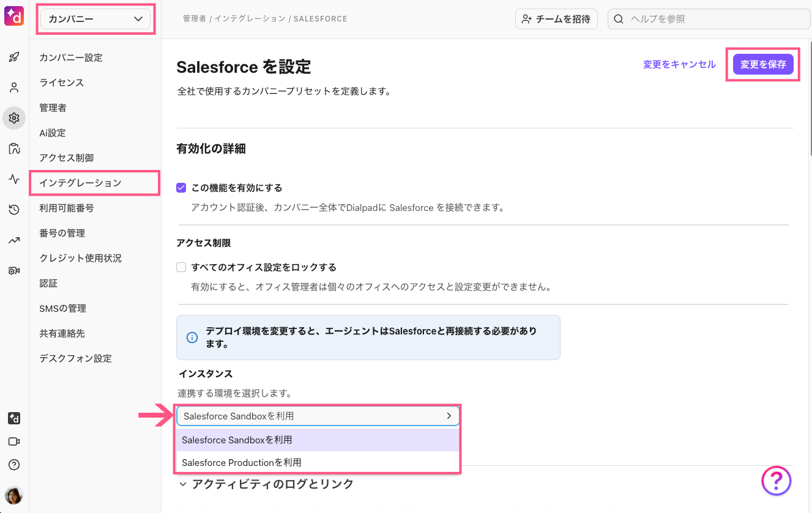Select the settings gear icon in sidebar
812x513 pixels.
[14, 118]
